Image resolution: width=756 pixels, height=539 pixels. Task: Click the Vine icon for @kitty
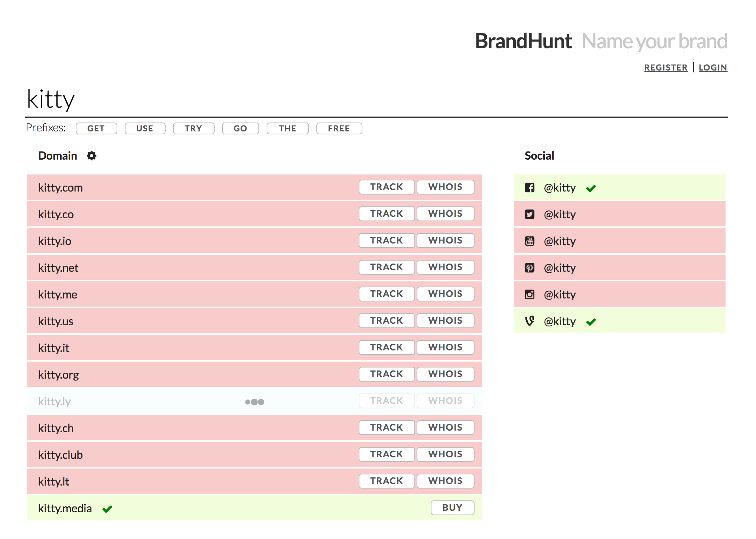[529, 321]
